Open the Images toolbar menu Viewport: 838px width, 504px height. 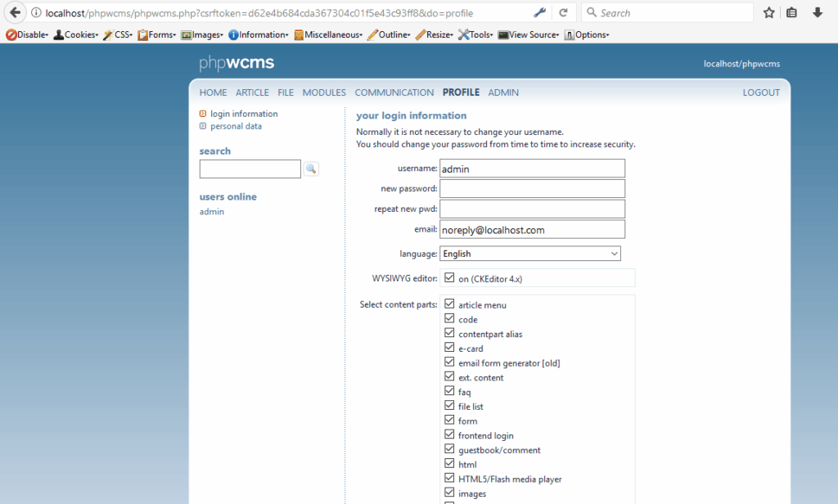click(202, 34)
